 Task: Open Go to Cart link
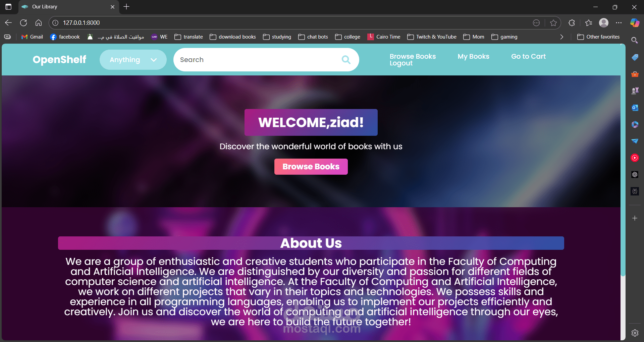528,56
